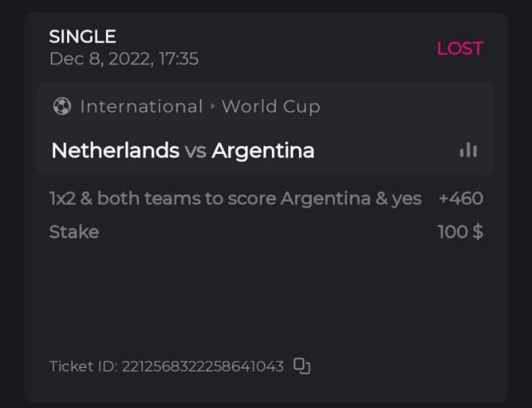Copy the ticket ID with the copy icon
Image resolution: width=532 pixels, height=408 pixels.
coord(302,366)
